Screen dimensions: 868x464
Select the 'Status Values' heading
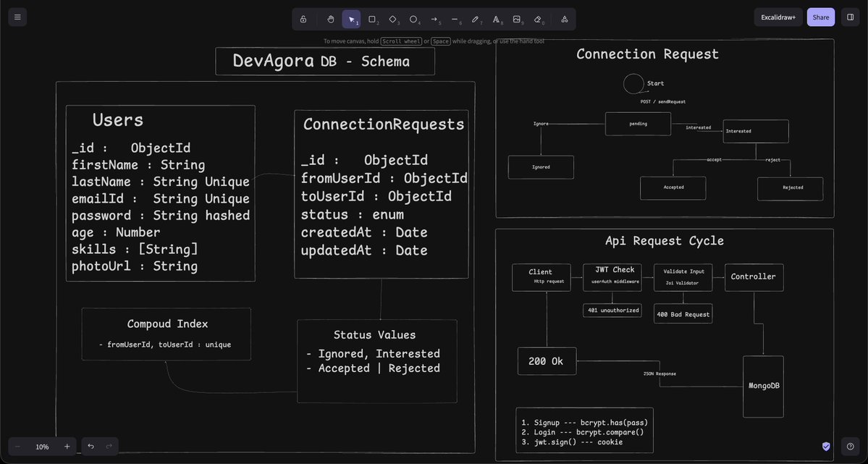[374, 334]
